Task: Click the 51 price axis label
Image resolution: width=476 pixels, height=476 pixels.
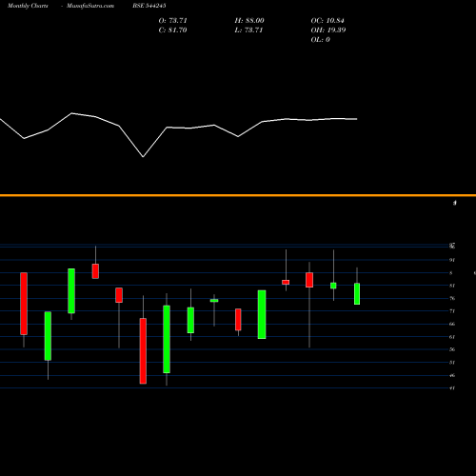Action: pyautogui.click(x=452, y=363)
